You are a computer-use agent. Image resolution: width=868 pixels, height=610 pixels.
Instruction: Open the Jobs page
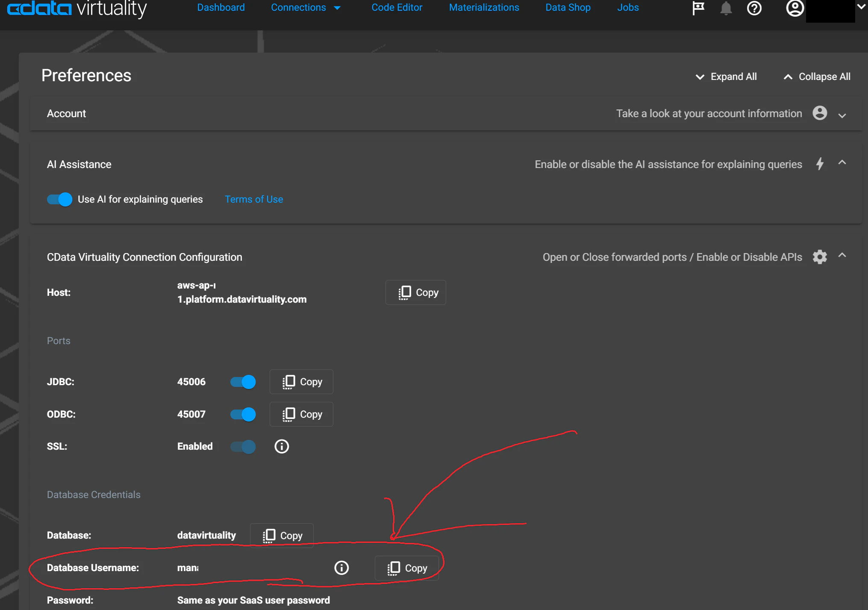628,8
